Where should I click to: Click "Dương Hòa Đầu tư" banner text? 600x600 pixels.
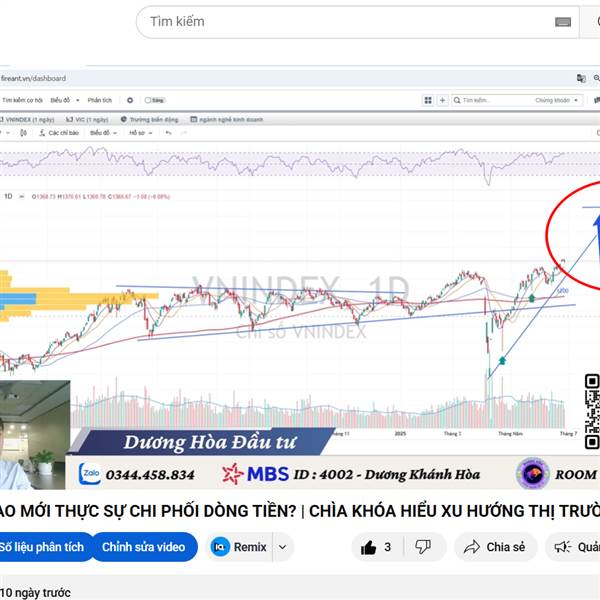click(209, 442)
